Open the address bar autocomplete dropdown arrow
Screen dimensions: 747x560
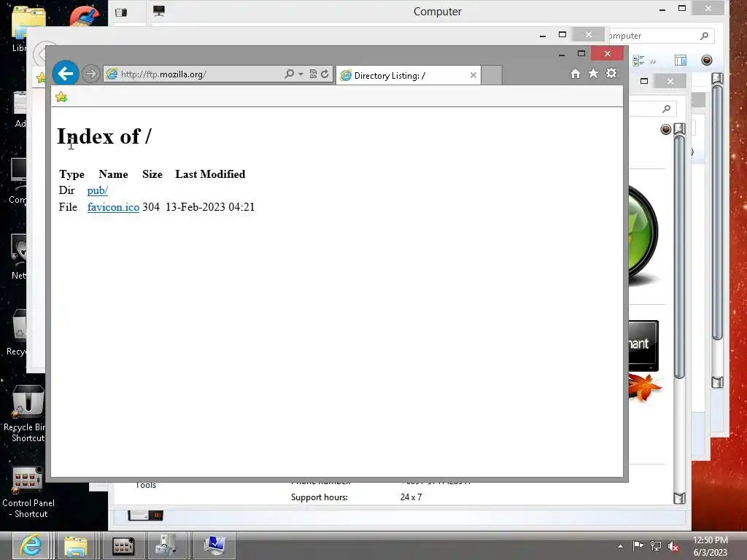coord(301,74)
